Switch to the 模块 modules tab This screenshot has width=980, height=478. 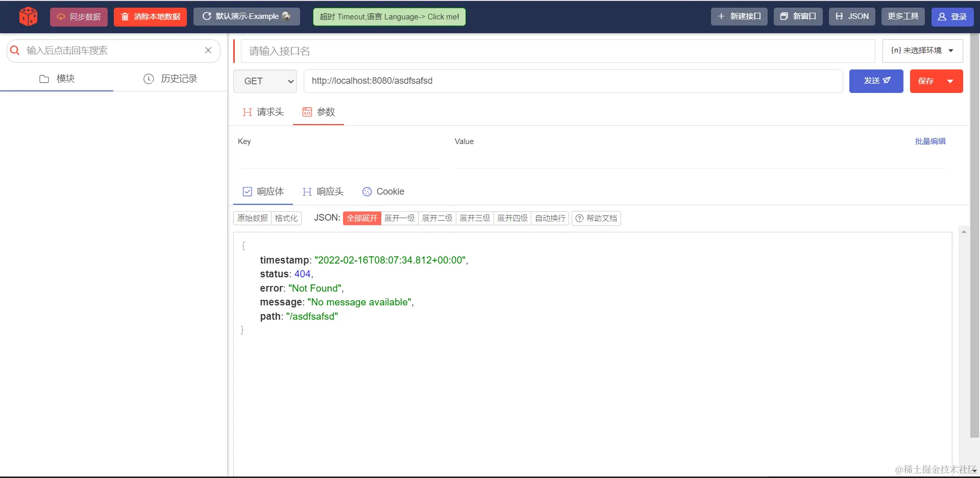click(57, 79)
